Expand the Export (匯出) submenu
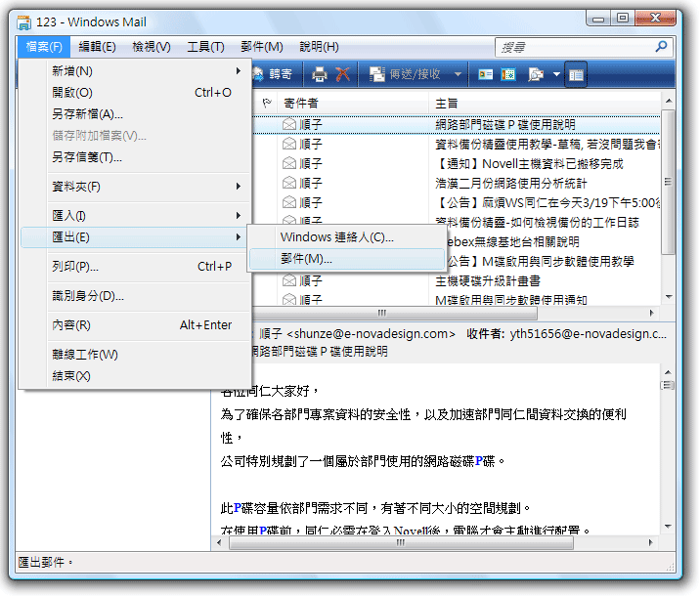The image size is (700, 596). coord(135,236)
